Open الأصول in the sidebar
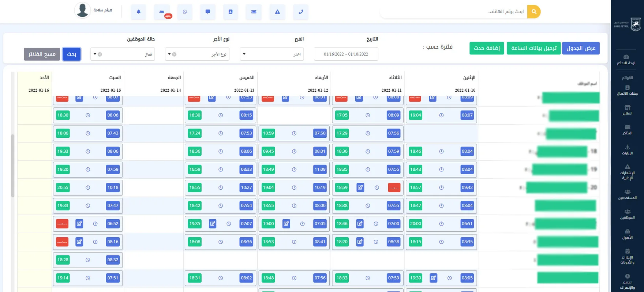The width and height of the screenshot is (644, 292). pyautogui.click(x=627, y=235)
